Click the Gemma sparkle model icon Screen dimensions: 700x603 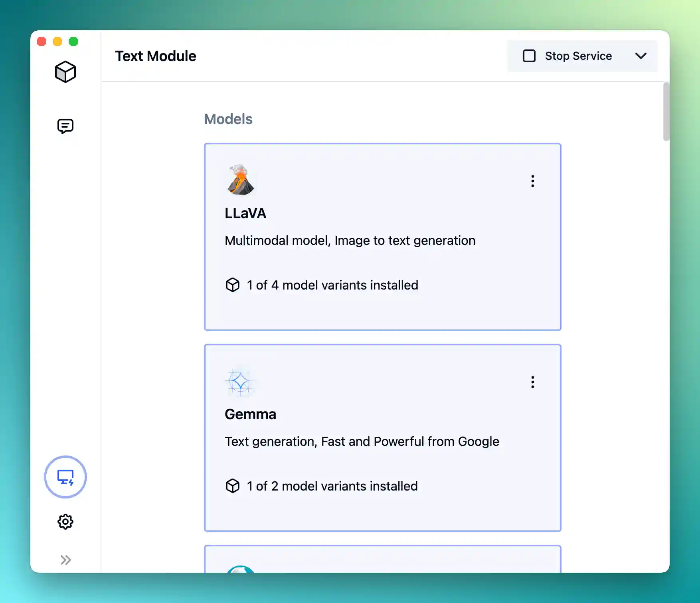[240, 382]
